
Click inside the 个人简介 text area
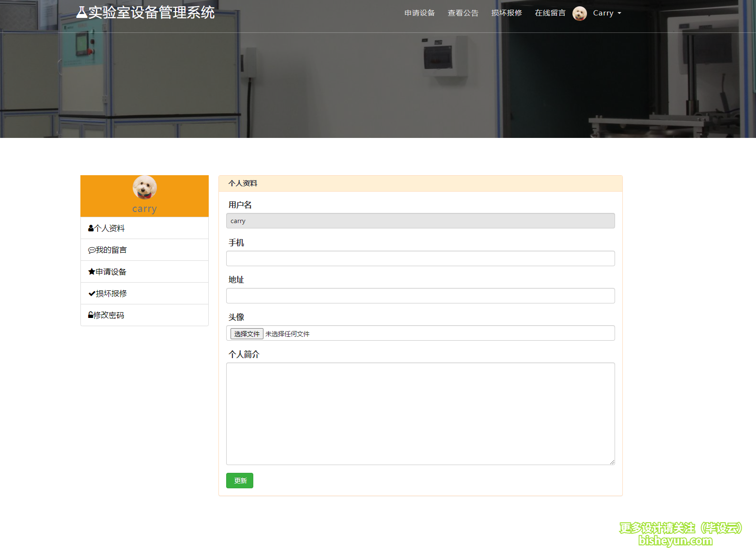(x=420, y=414)
